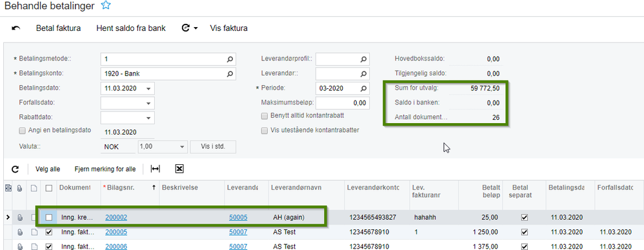
Task: Open Leverandør search magnifier
Action: pos(363,73)
